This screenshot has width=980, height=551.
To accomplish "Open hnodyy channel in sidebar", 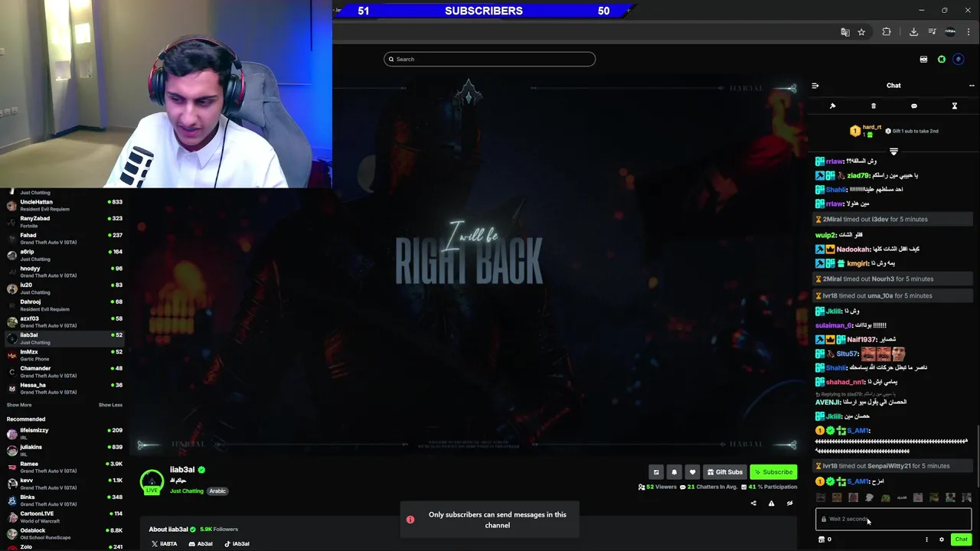I will pos(64,272).
